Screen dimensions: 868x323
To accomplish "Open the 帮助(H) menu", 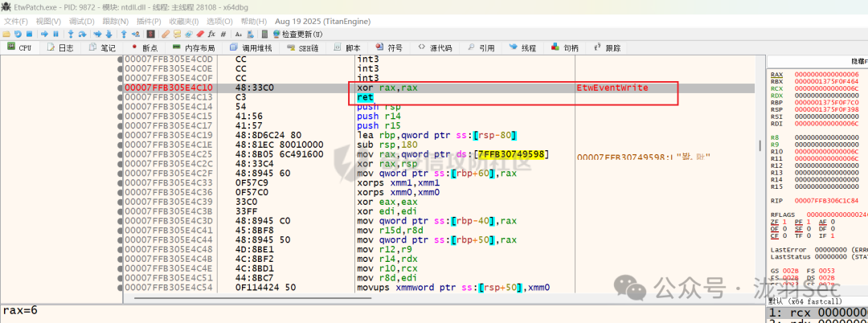I will (x=253, y=21).
